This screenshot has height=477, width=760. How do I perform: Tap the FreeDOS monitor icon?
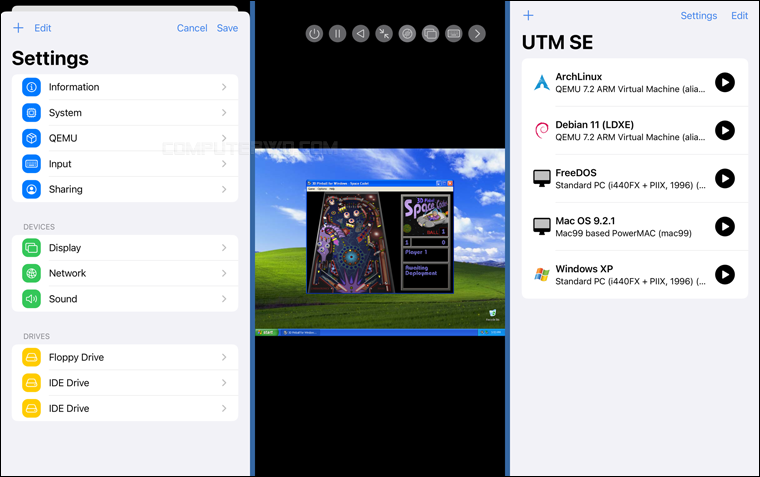click(541, 178)
